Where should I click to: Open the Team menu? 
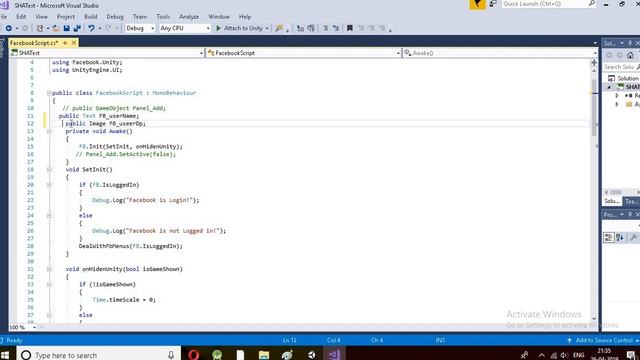(140, 17)
